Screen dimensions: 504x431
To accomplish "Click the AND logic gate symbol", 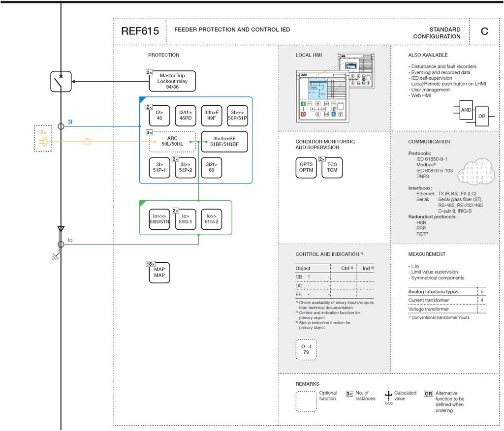I will click(x=466, y=110).
